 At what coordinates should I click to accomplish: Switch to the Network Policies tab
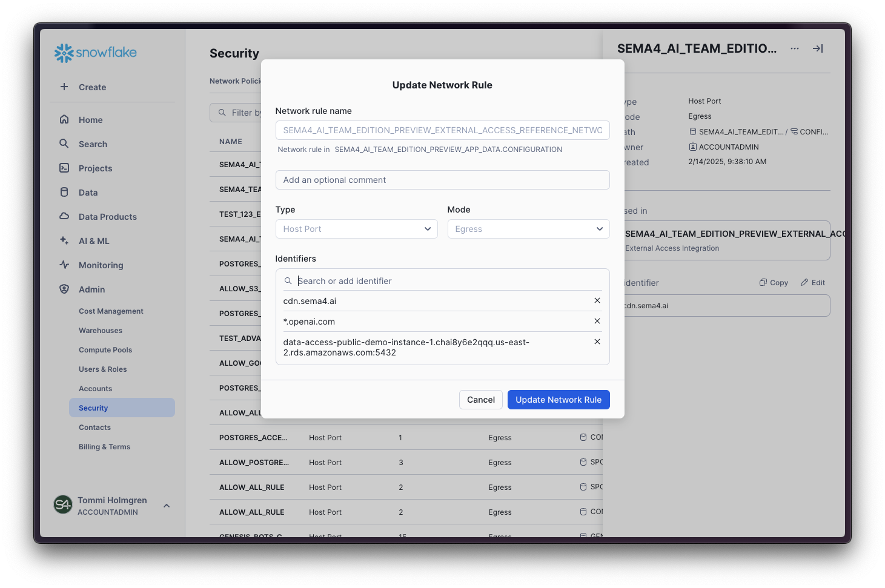coord(236,81)
